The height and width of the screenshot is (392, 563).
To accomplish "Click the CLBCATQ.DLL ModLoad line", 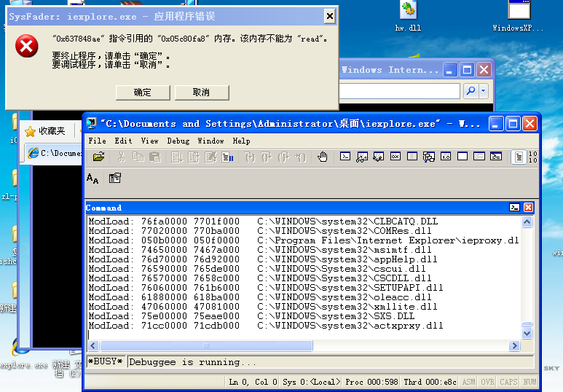I will pyautogui.click(x=263, y=222).
